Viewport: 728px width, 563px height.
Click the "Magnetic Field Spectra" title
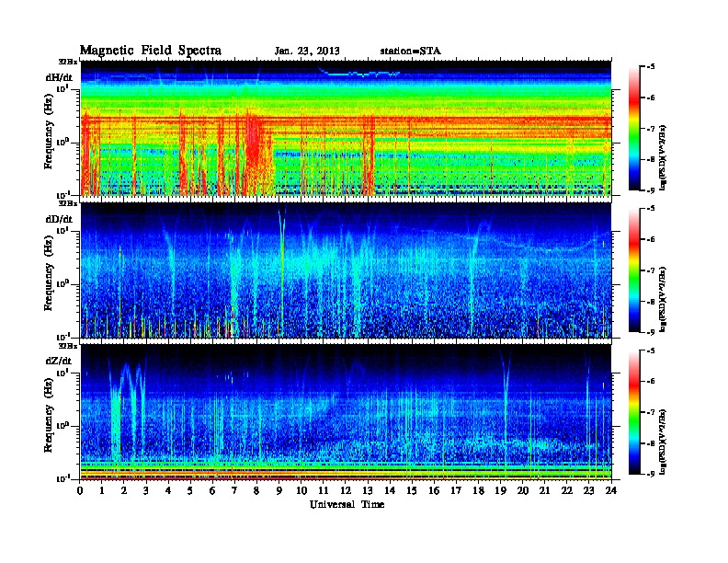[x=151, y=51]
